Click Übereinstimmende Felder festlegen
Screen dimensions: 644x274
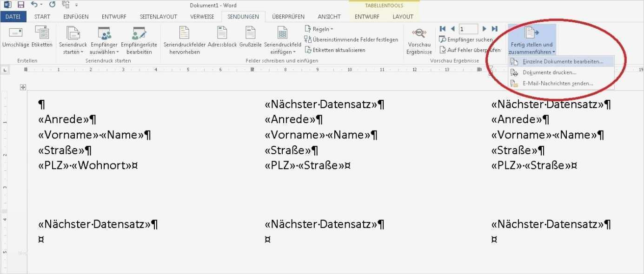click(x=352, y=39)
